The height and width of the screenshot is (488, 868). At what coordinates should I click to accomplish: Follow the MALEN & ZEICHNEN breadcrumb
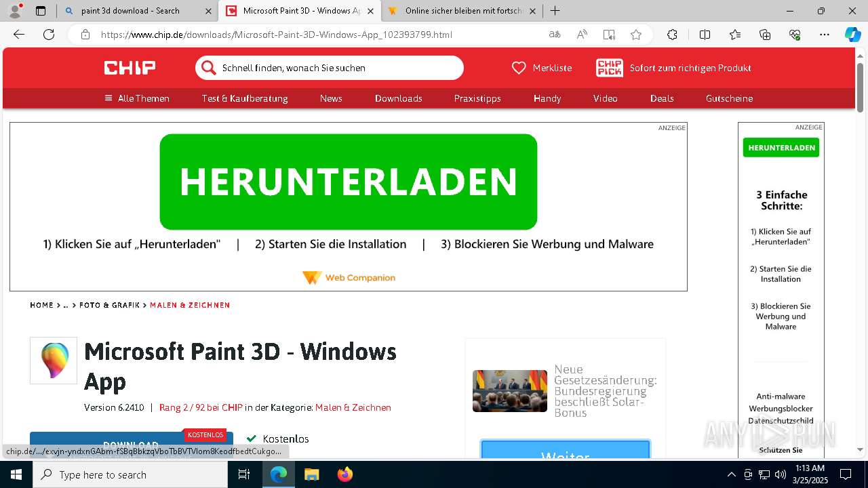pyautogui.click(x=190, y=305)
